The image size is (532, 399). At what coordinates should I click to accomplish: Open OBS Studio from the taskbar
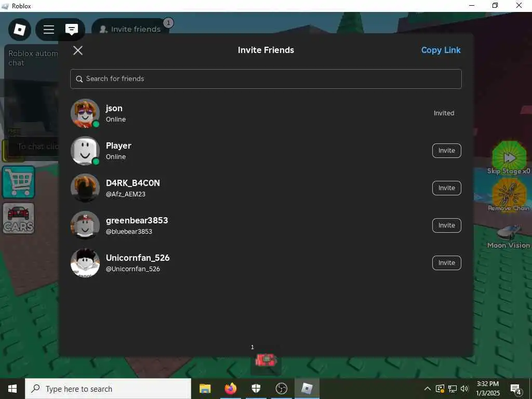281,389
